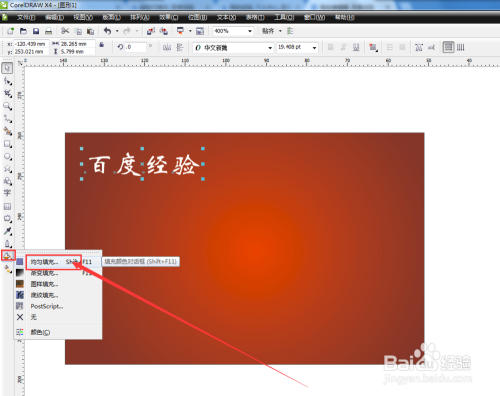Click the rotation angle field

[x=135, y=47]
